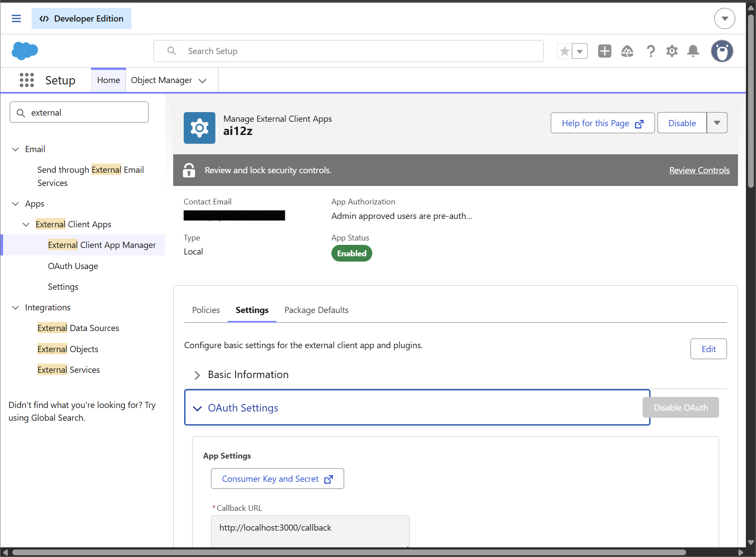Click the Developer Edition badge
Viewport: 756px width, 557px height.
click(81, 18)
